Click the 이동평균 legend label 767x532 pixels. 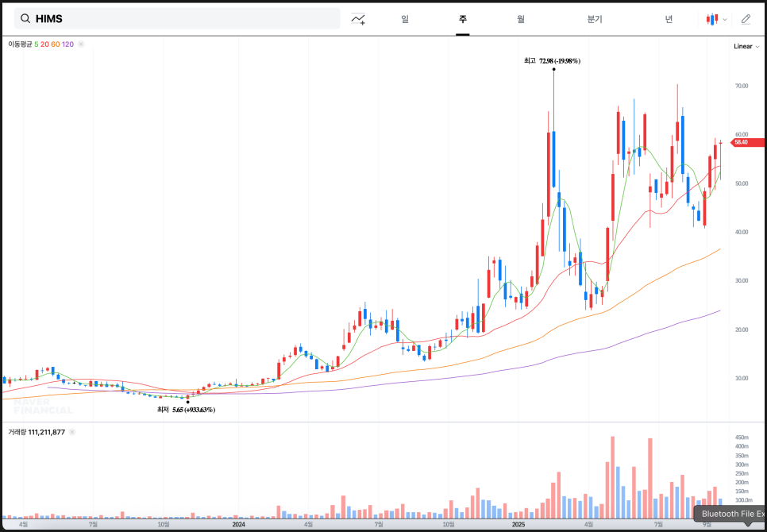coord(20,44)
